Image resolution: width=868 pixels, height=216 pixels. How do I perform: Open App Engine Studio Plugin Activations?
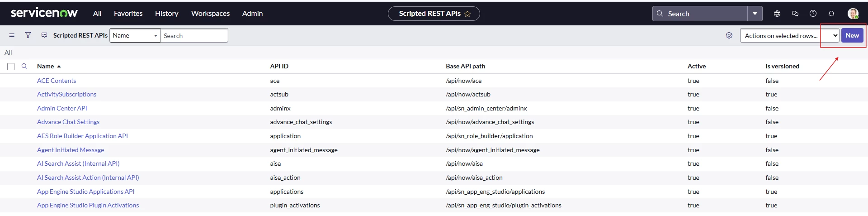click(x=88, y=205)
